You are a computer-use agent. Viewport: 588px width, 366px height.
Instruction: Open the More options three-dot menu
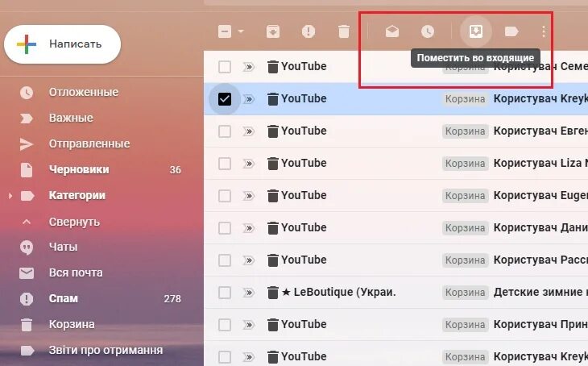[544, 31]
